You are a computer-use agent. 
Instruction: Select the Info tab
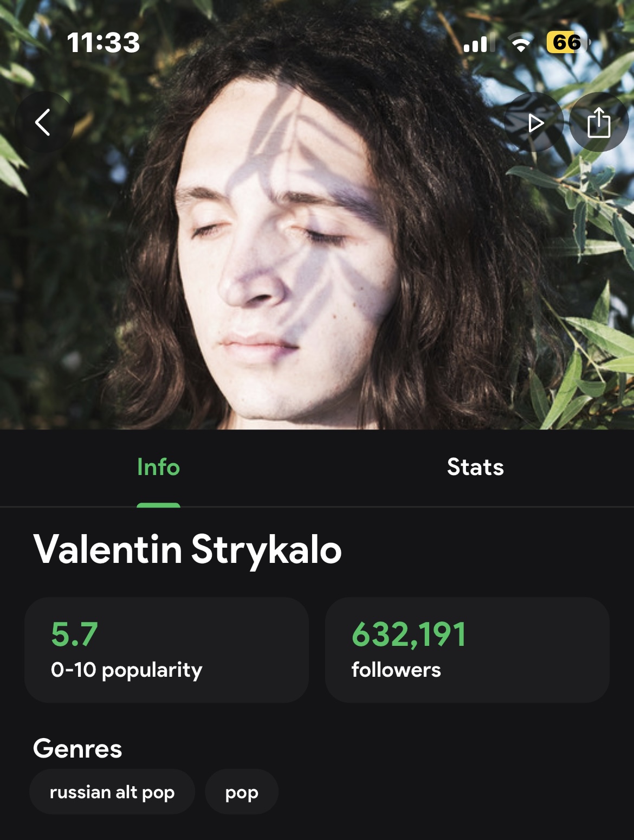point(158,467)
